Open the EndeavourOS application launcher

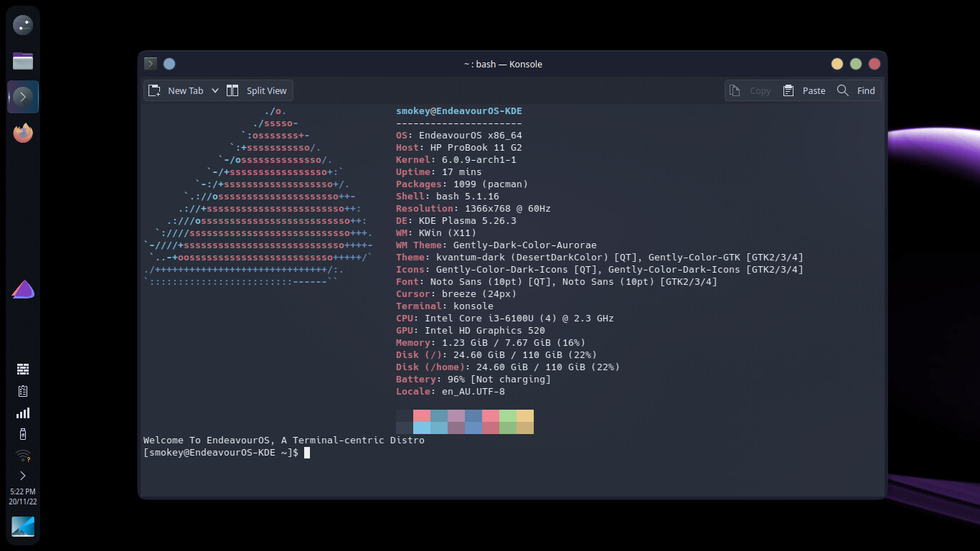(23, 290)
